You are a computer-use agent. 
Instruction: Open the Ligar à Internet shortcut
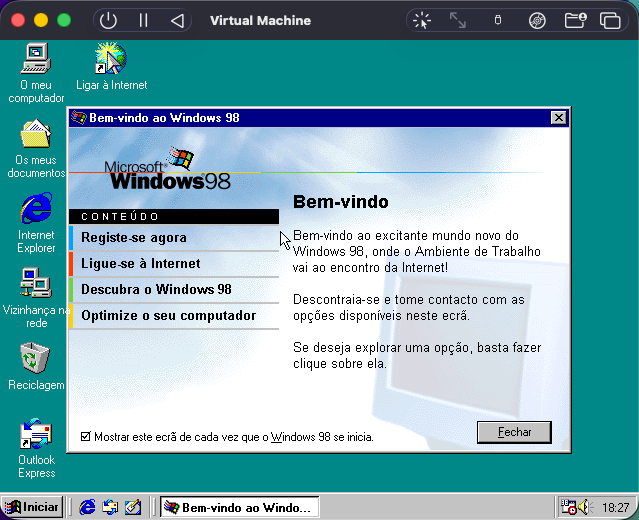tap(110, 59)
